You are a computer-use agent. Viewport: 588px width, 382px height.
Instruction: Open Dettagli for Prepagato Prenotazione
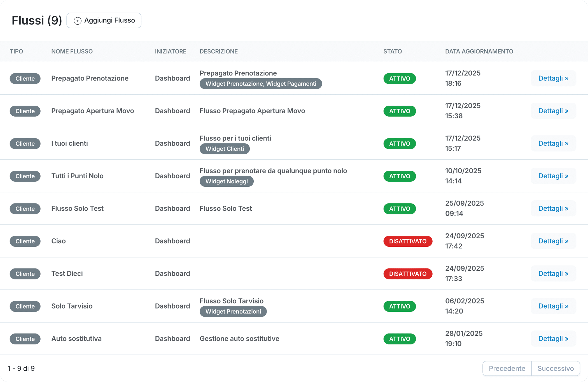coord(553,78)
